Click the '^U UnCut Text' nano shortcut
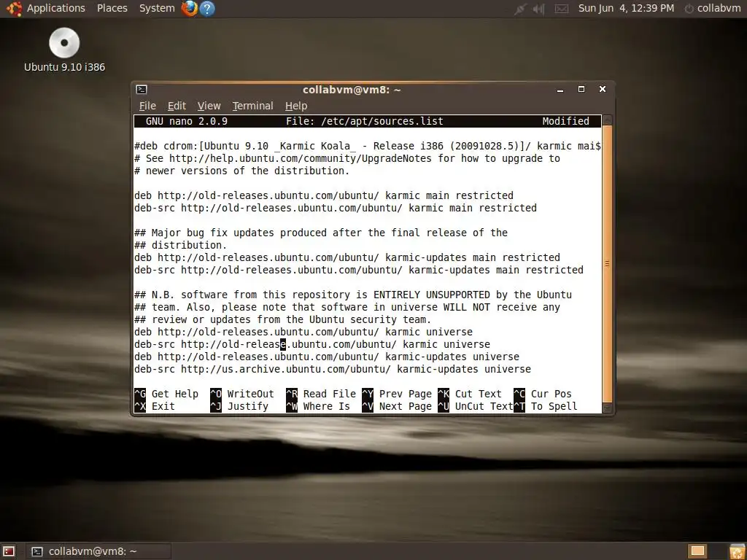Screen dimensions: 747x560 click(x=476, y=406)
